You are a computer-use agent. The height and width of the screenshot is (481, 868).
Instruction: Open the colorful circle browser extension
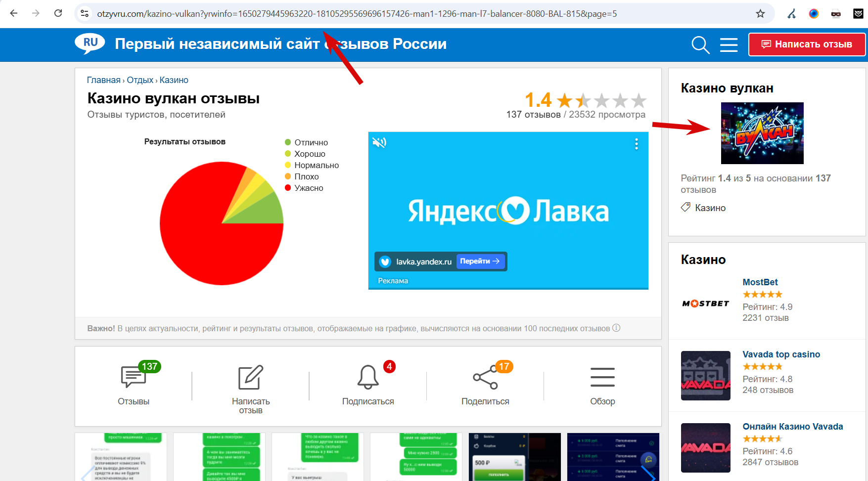click(x=814, y=14)
